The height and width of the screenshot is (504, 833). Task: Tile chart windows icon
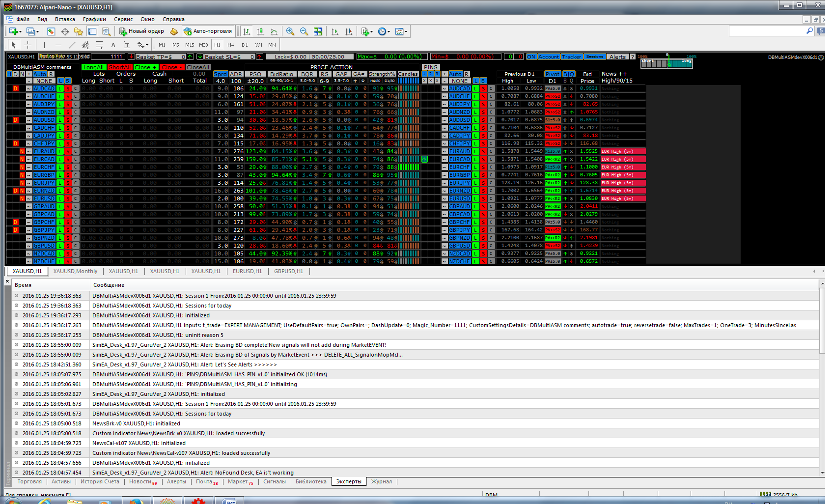[x=318, y=31]
